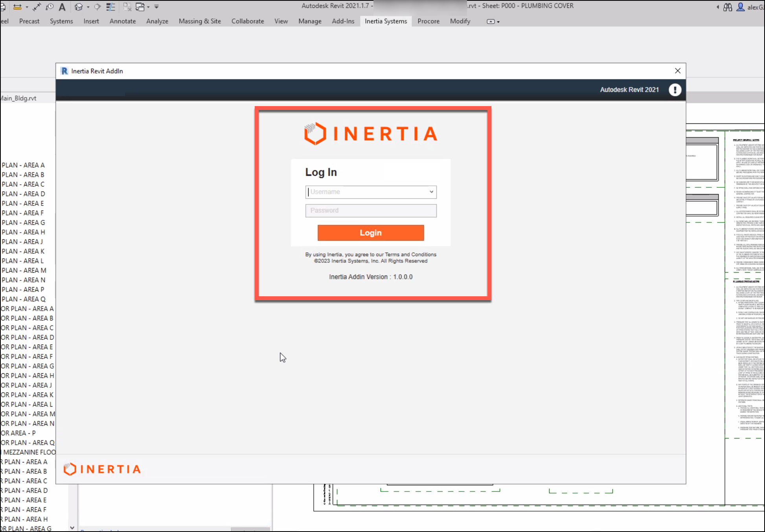Click the alexG username text
765x532 pixels.
click(x=756, y=7)
